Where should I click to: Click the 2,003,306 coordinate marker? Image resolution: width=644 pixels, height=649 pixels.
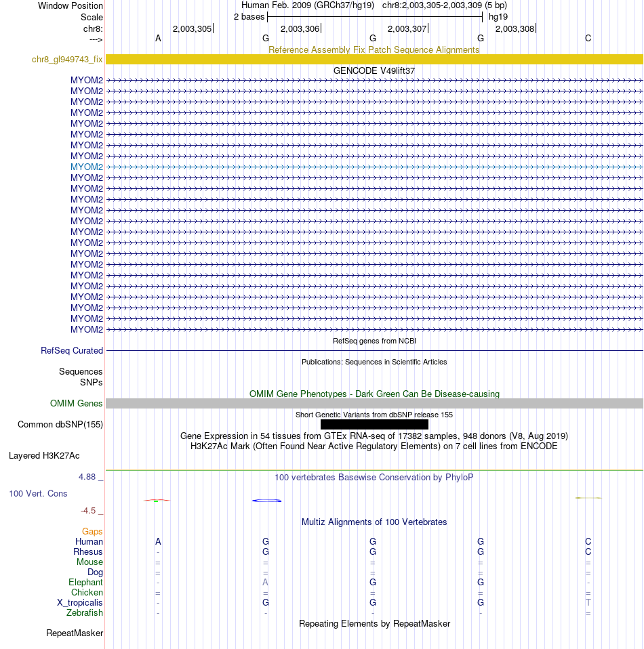(300, 29)
